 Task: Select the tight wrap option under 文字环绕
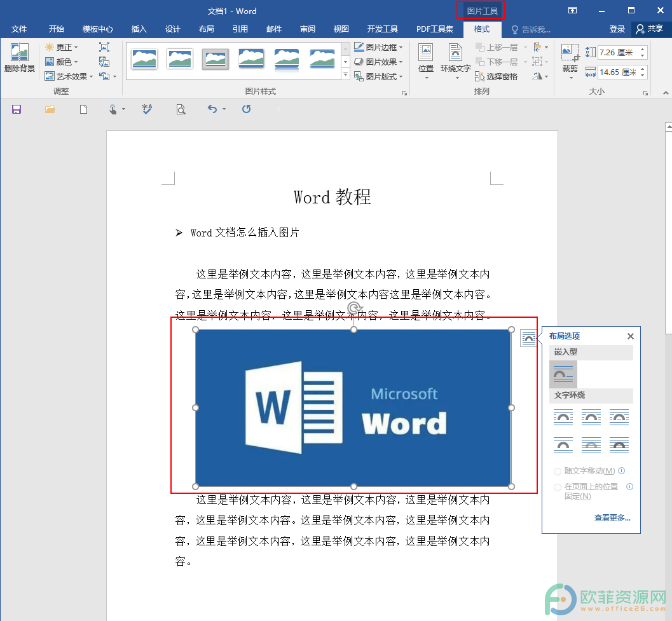click(x=591, y=417)
